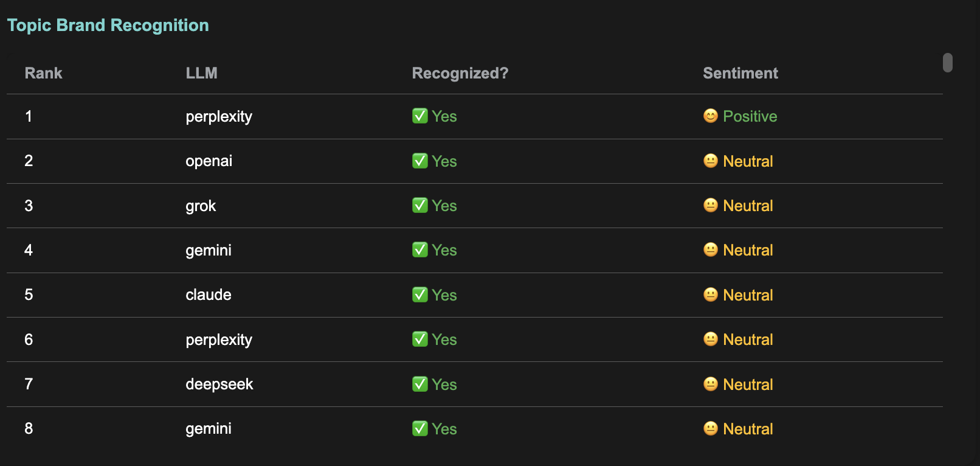The width and height of the screenshot is (980, 466).
Task: Click the table's vertical scrollbar thumb
Action: 948,63
